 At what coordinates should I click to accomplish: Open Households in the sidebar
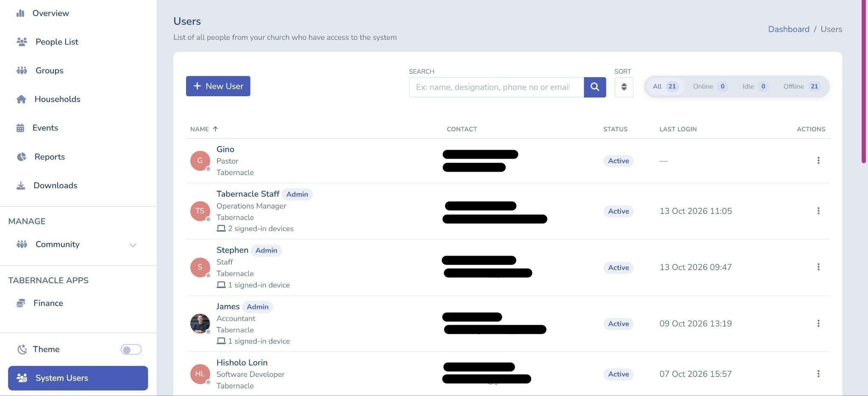click(58, 99)
